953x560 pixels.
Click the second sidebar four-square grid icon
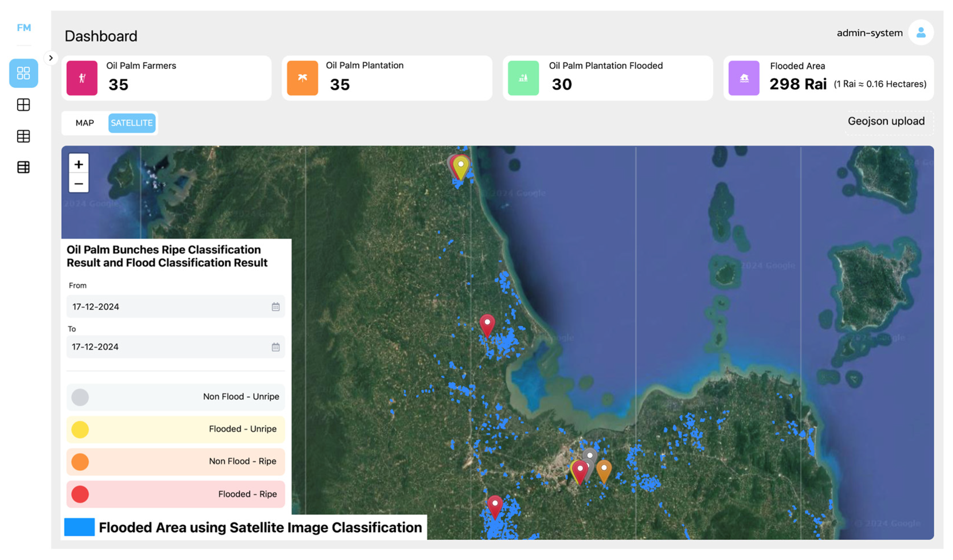coord(24,105)
